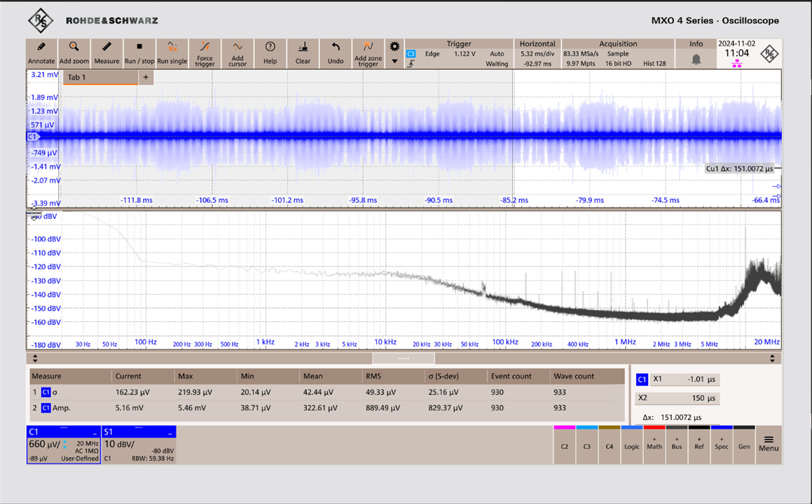Select the Cu1 Δx cursor label
This screenshot has height=504, width=812.
point(740,169)
